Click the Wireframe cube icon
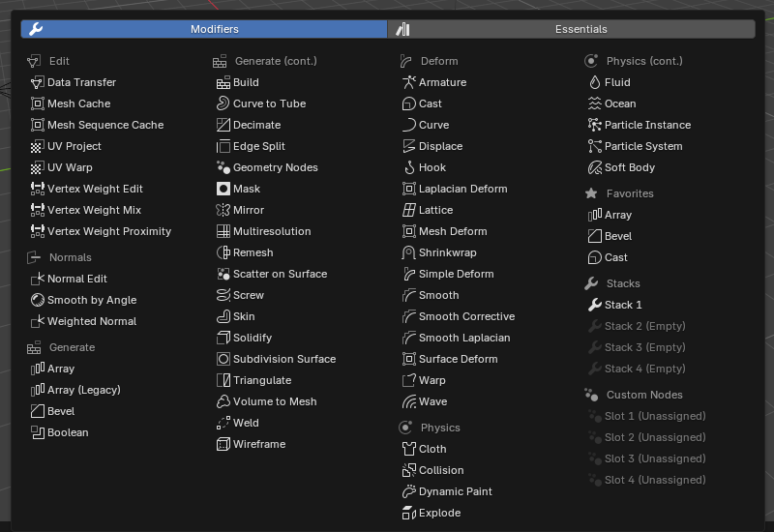This screenshot has height=532, width=774. [x=223, y=444]
